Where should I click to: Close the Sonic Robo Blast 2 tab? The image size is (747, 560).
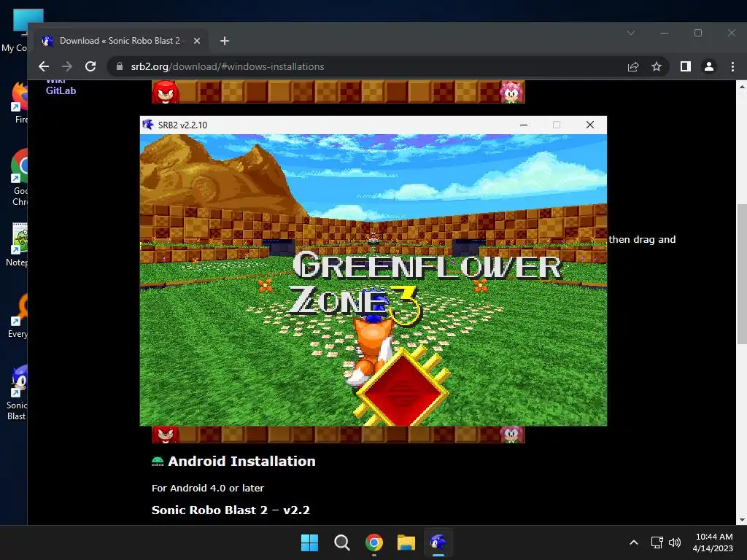click(x=197, y=41)
